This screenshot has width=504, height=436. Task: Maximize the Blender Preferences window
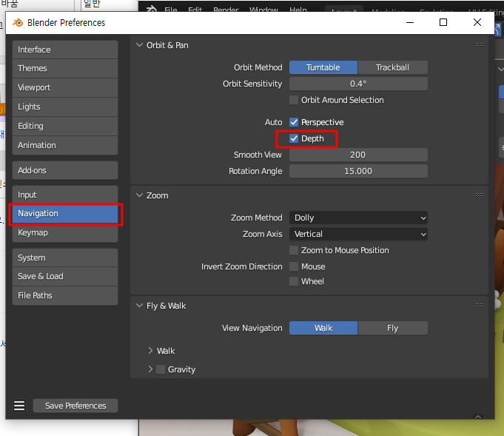point(443,22)
